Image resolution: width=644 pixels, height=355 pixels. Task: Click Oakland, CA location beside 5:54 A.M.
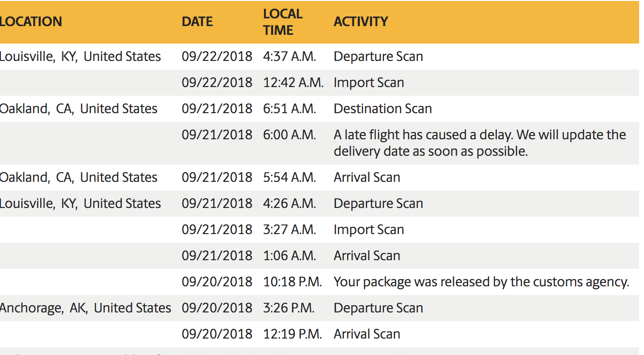point(79,177)
